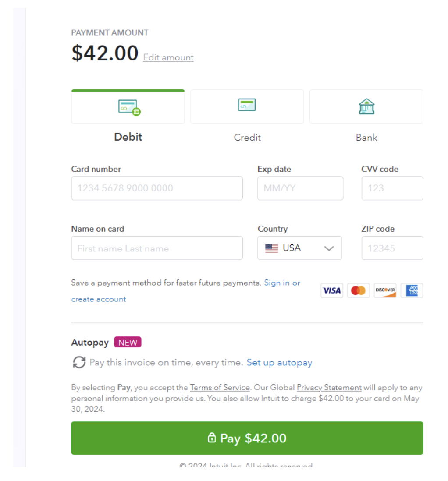The height and width of the screenshot is (481, 448).
Task: Open the Terms of Service link
Action: 220,387
